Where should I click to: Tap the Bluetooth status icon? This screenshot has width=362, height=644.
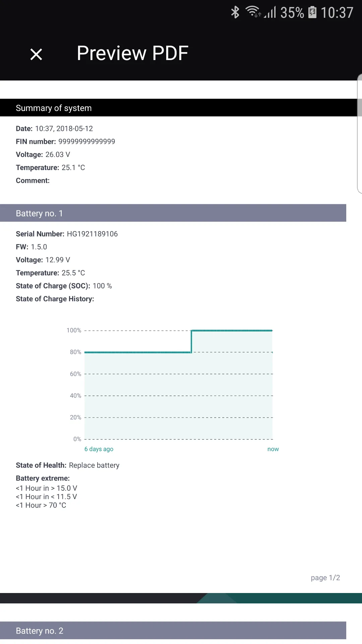[x=235, y=12]
